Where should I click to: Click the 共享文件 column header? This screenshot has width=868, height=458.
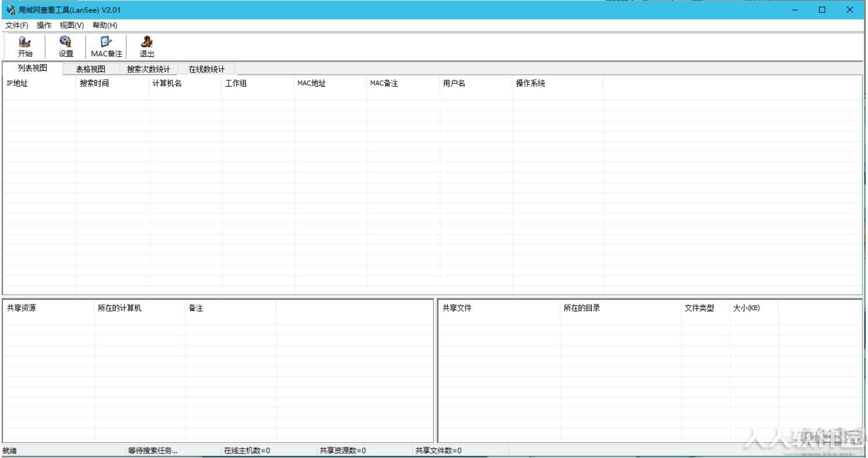(500, 308)
